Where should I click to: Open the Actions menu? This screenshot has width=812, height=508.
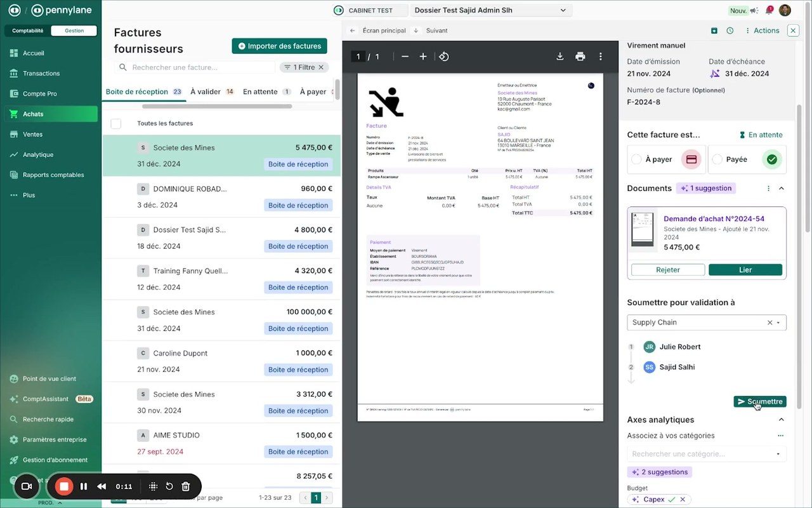[762, 30]
